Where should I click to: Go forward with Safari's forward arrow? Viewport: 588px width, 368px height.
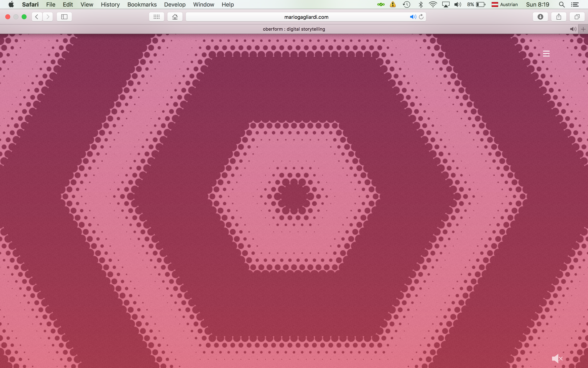click(x=48, y=17)
